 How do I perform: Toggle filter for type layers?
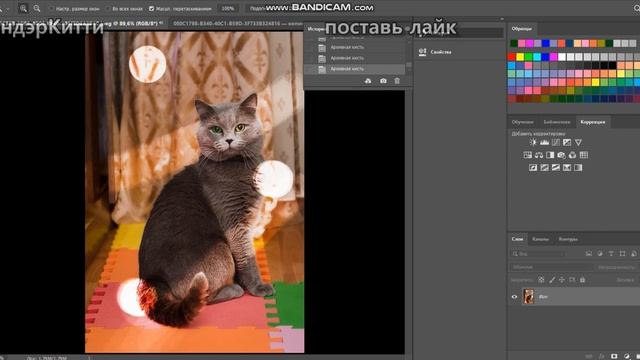pyautogui.click(x=611, y=253)
